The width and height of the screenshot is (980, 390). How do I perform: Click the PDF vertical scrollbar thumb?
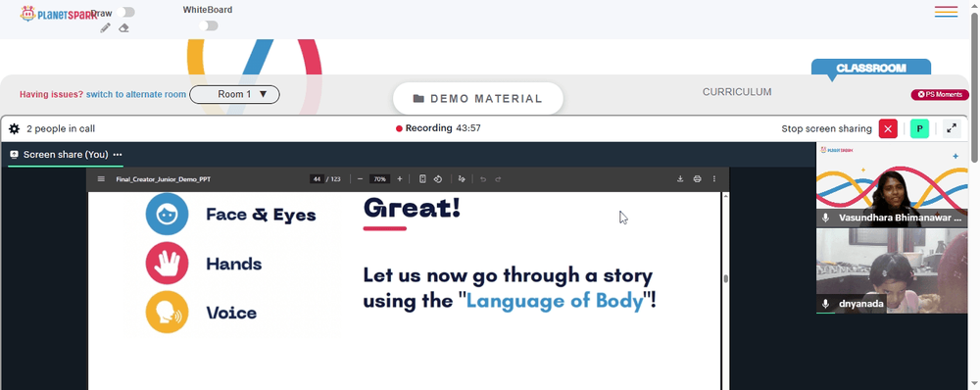(x=725, y=278)
